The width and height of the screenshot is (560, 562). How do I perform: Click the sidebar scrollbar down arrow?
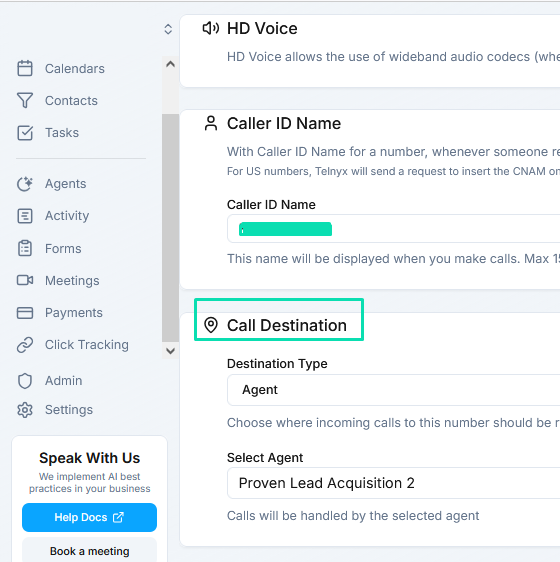click(170, 351)
